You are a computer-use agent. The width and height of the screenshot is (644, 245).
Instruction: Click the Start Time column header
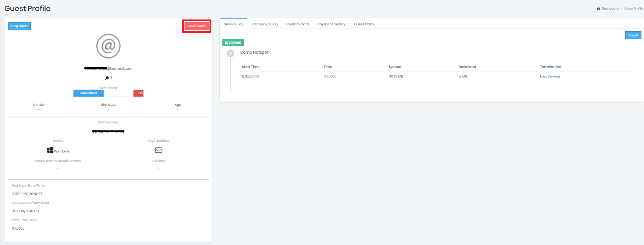[251, 67]
